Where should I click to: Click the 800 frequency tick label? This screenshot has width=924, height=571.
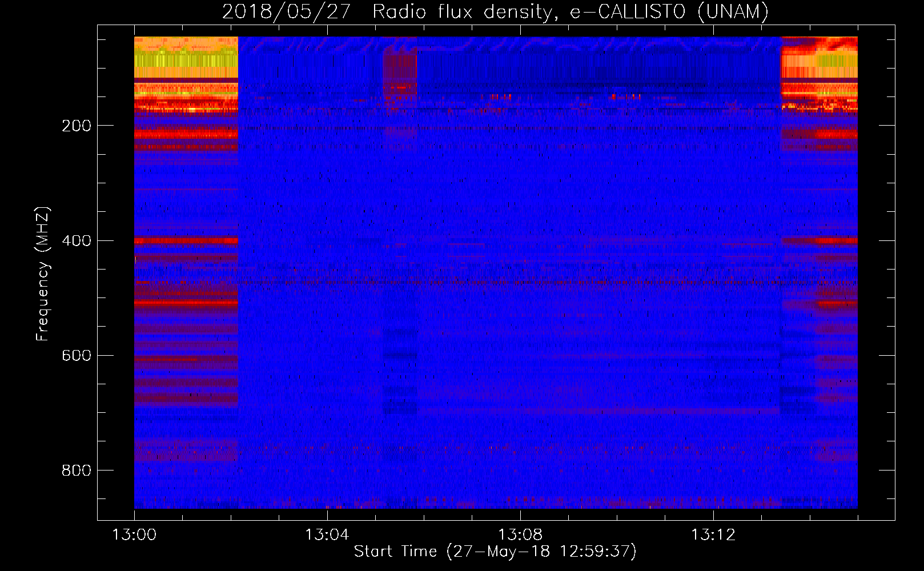click(x=77, y=471)
